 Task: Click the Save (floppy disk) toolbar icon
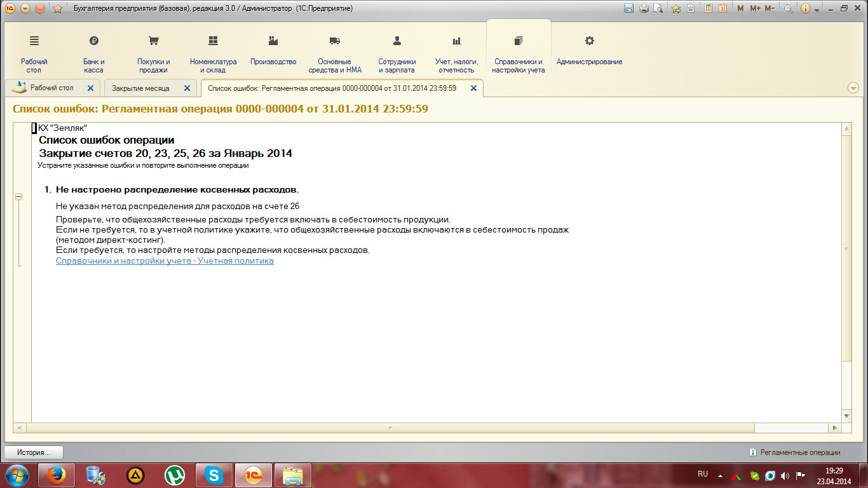click(629, 8)
